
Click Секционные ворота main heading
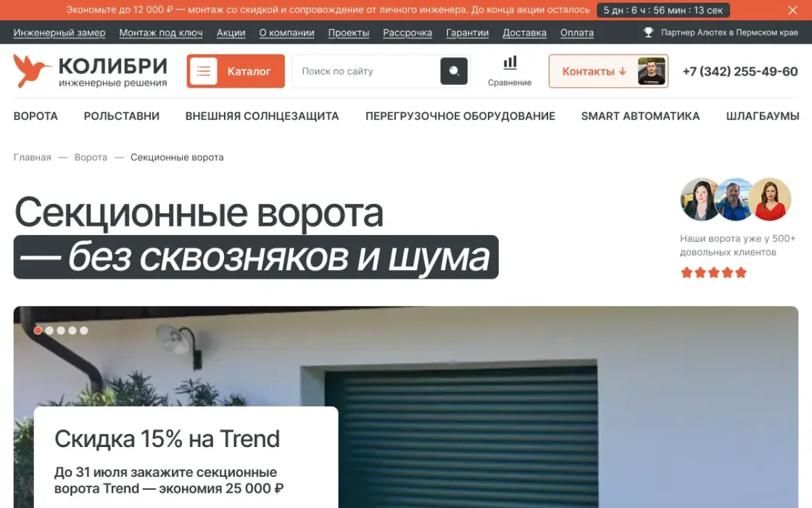(x=199, y=213)
